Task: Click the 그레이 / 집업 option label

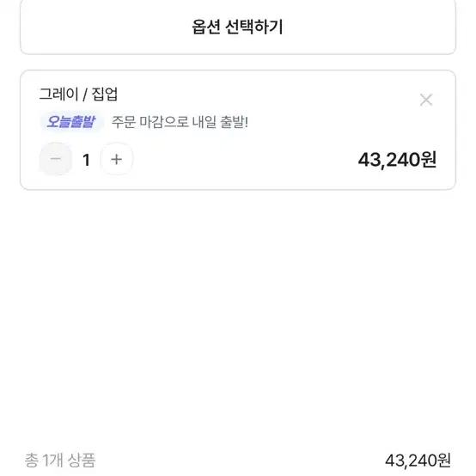Action: pyautogui.click(x=78, y=95)
